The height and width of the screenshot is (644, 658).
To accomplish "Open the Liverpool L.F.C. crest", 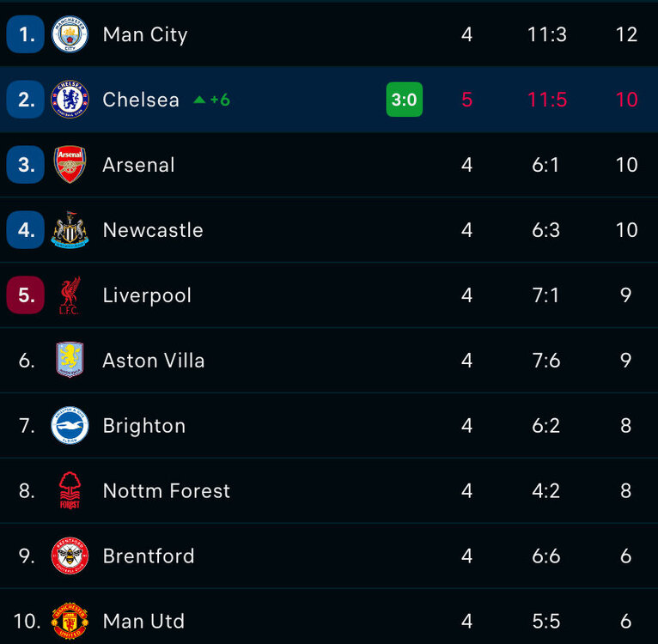I will click(70, 295).
